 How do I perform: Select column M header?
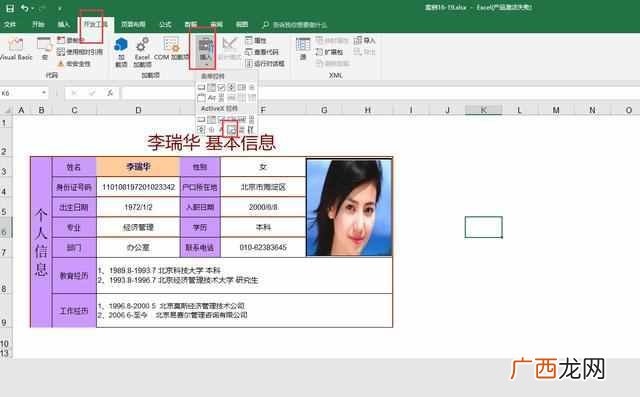point(556,110)
